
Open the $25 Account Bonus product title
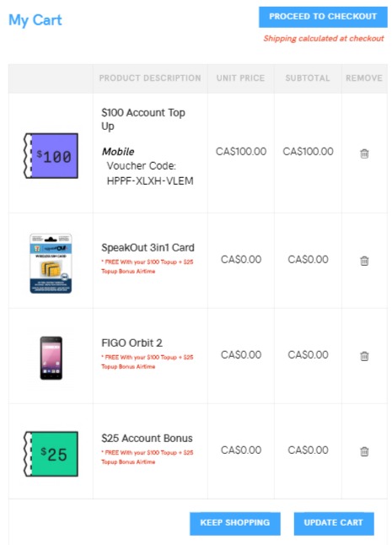pyautogui.click(x=147, y=439)
